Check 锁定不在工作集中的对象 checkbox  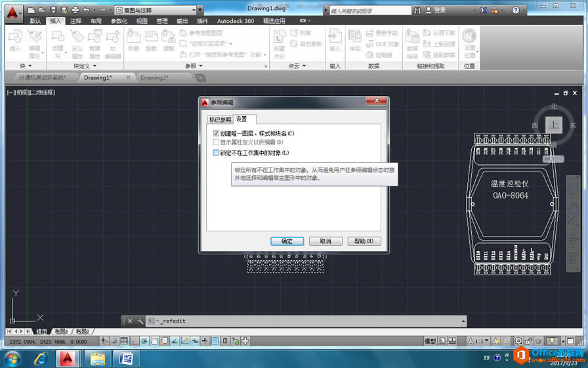pyautogui.click(x=216, y=152)
